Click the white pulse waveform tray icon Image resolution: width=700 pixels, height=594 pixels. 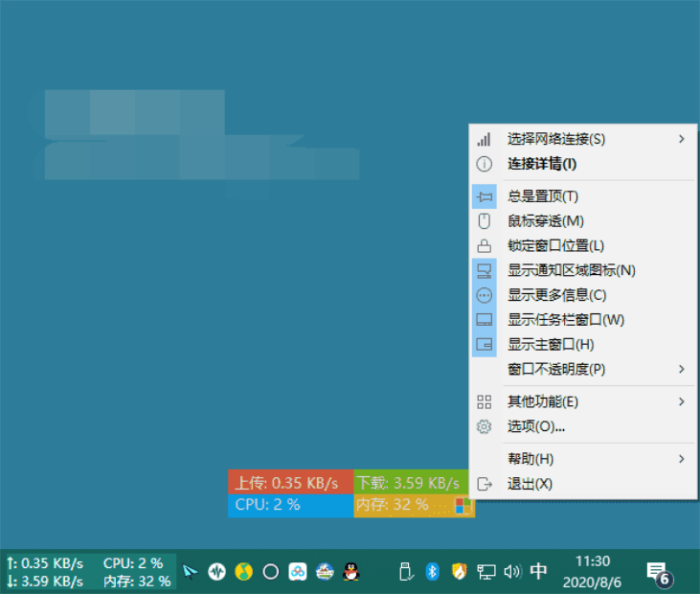[217, 572]
